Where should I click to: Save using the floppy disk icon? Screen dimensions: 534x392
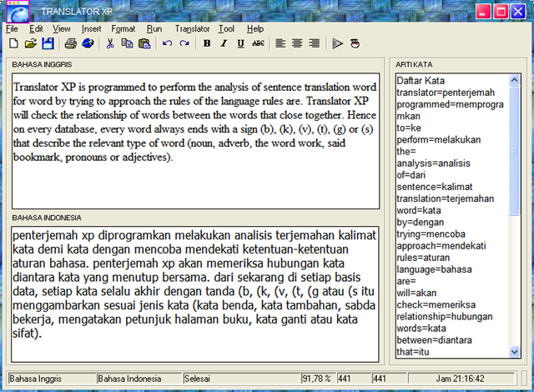pos(48,43)
